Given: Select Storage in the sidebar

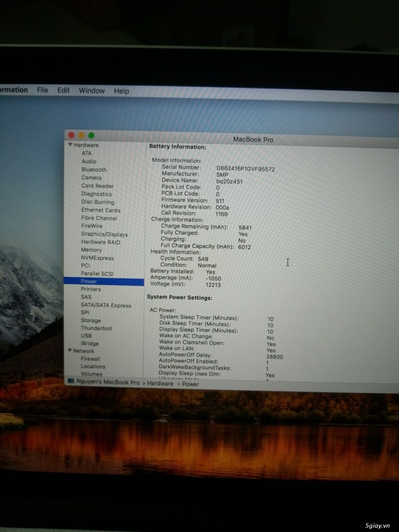Looking at the screenshot, I should [x=91, y=320].
